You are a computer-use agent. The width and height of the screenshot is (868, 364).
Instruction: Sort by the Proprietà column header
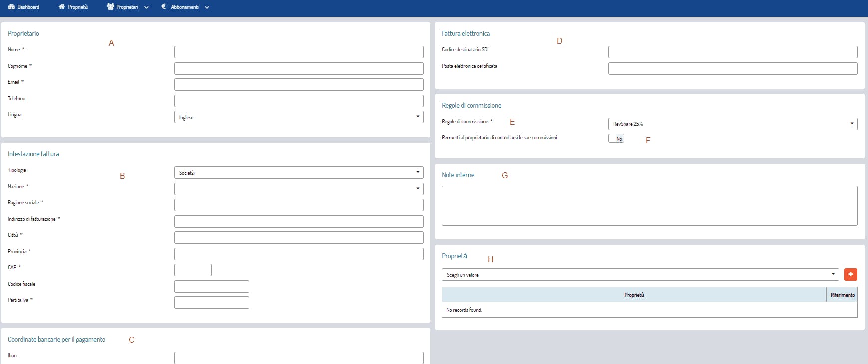(x=634, y=295)
